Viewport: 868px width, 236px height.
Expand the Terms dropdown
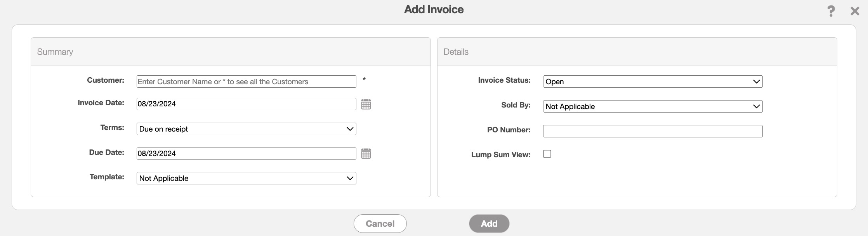[x=246, y=129]
